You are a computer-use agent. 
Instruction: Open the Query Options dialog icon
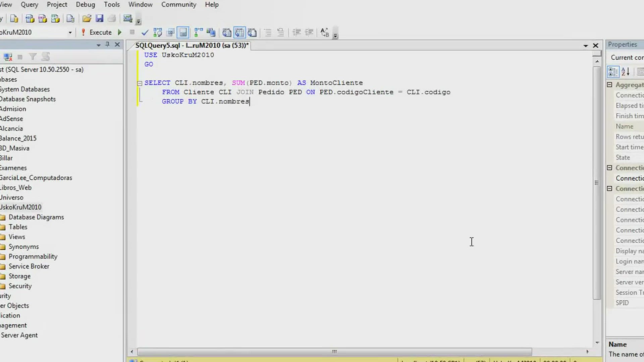pyautogui.click(x=170, y=32)
